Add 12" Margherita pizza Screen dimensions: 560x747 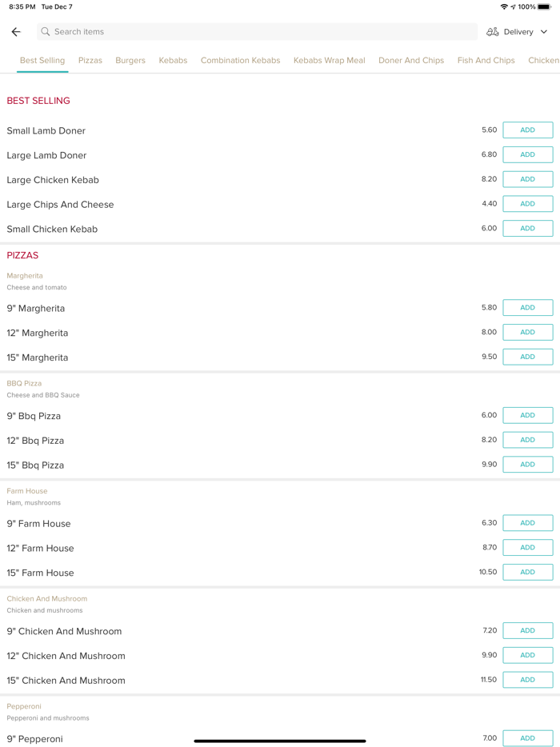pos(527,332)
